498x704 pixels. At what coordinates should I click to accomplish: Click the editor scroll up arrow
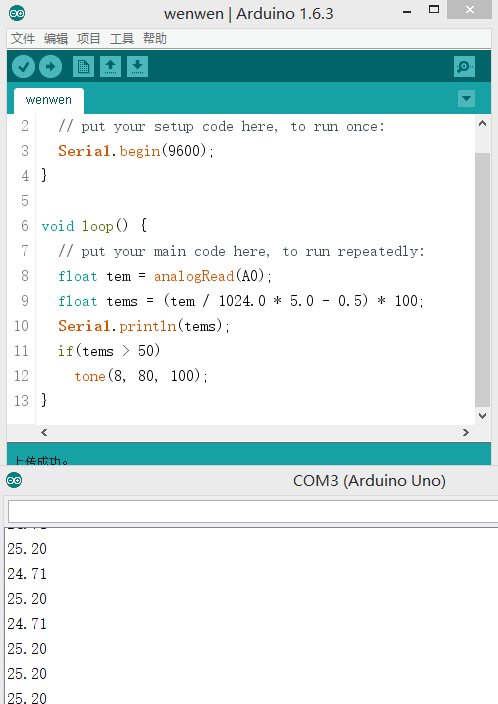pos(482,123)
